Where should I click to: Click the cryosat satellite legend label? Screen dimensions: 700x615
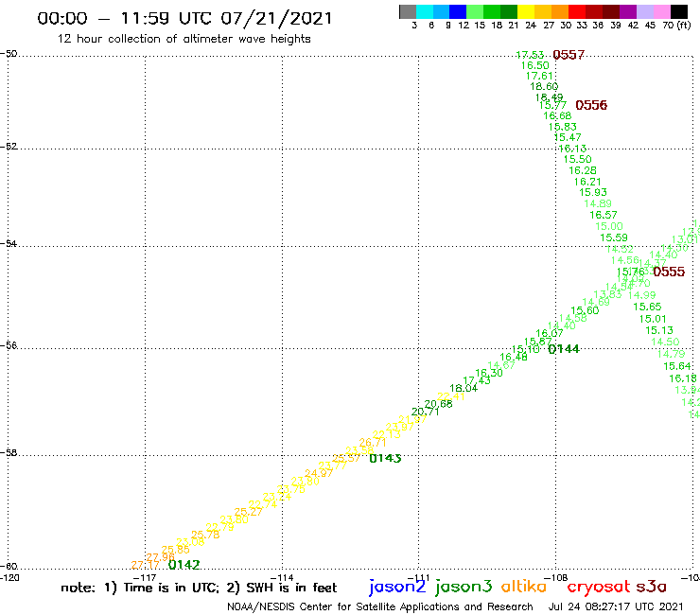coord(599,587)
